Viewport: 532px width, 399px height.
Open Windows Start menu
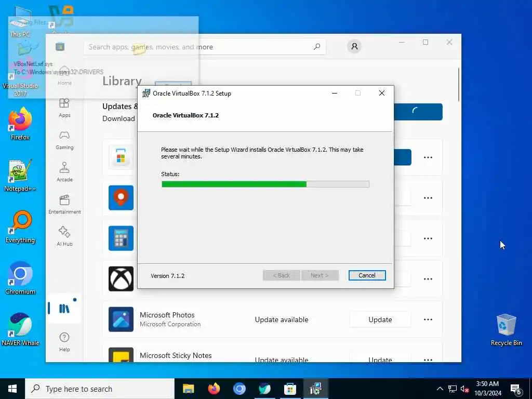pyautogui.click(x=12, y=389)
